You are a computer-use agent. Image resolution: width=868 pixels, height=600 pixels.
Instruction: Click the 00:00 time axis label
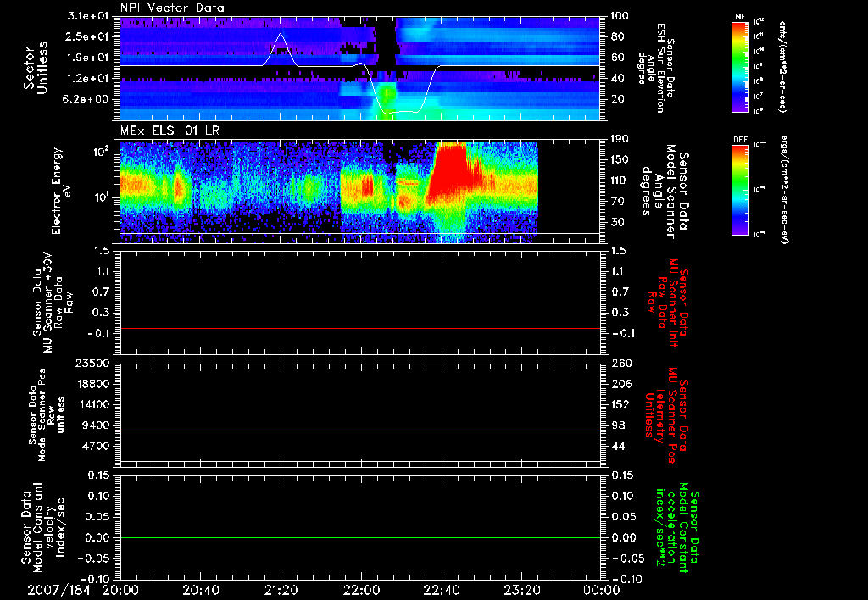coord(601,591)
